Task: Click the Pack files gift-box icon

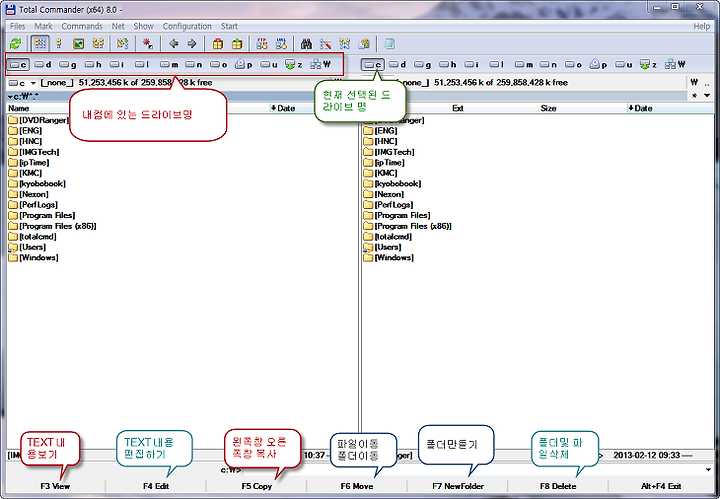Action: tap(218, 44)
